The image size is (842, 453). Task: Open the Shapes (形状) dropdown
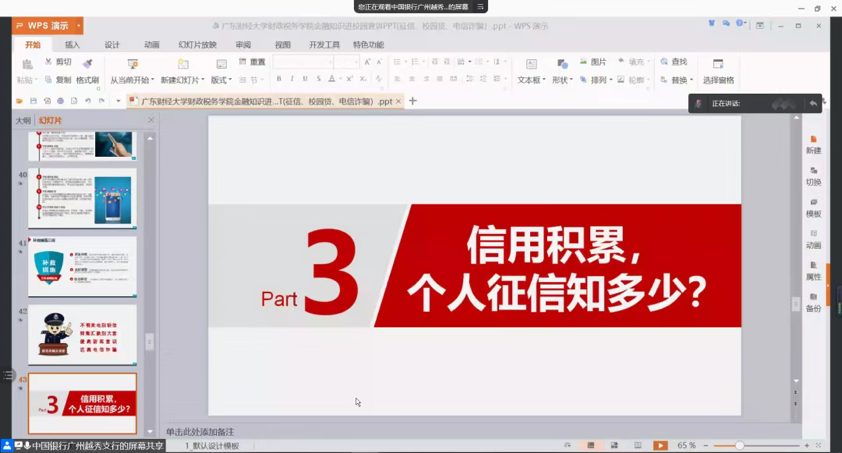[x=562, y=80]
